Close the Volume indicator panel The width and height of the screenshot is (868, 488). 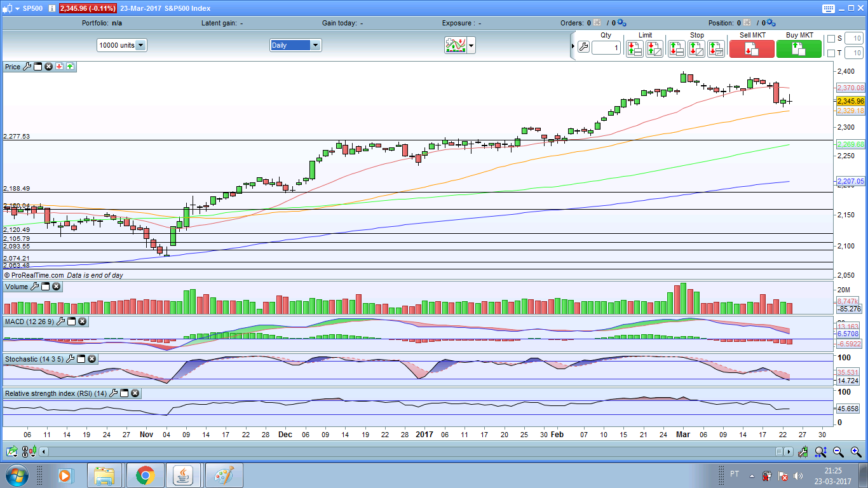click(56, 287)
